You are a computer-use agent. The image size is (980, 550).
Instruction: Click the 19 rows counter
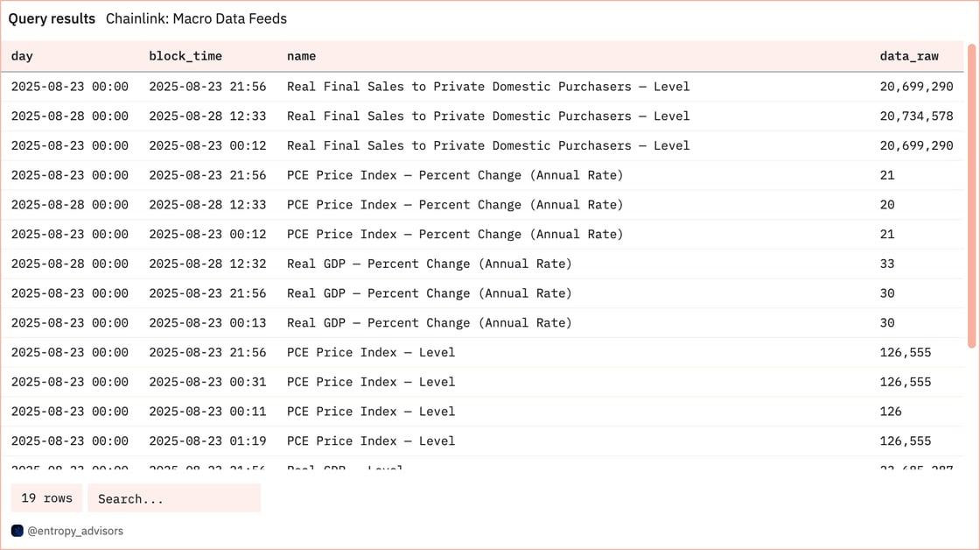click(x=46, y=498)
